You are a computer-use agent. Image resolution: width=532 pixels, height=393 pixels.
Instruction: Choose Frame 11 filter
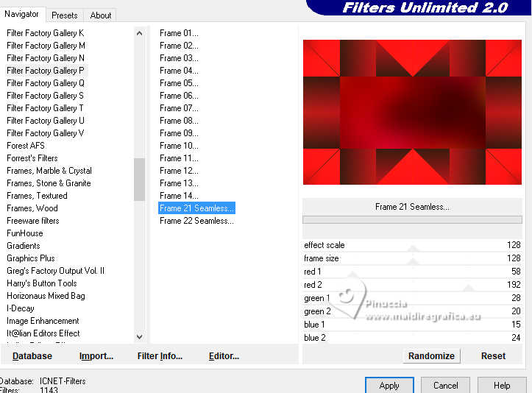pos(179,158)
